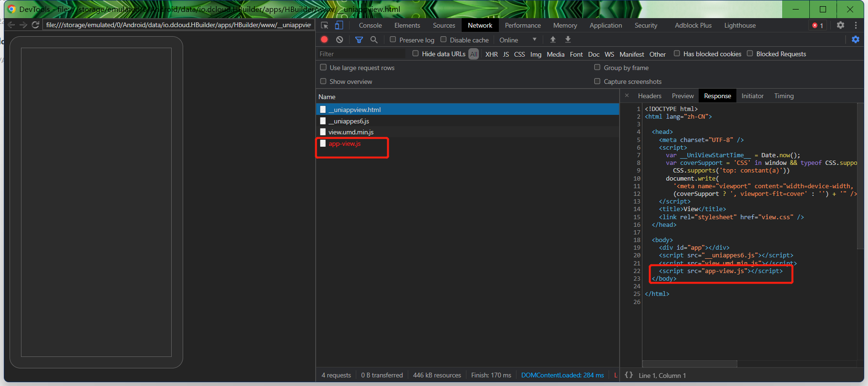This screenshot has height=386, width=868.
Task: Open network search magnifier
Action: [x=374, y=40]
